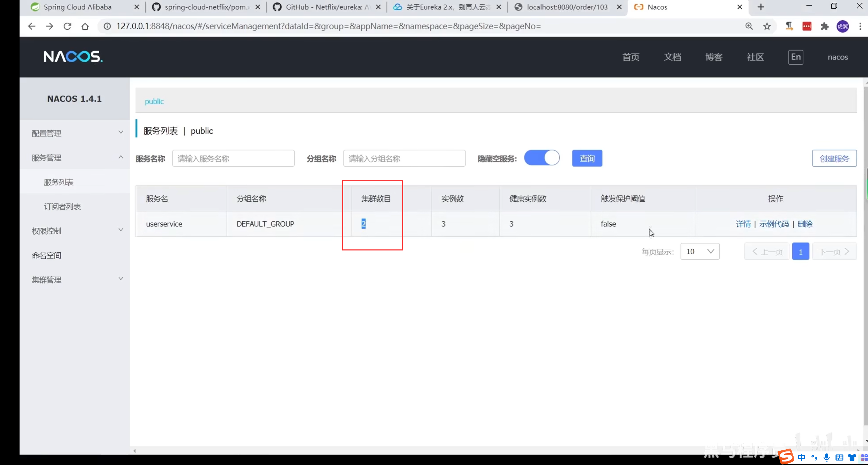Click the browser home icon
Viewport: 868px width, 465px height.
click(85, 26)
